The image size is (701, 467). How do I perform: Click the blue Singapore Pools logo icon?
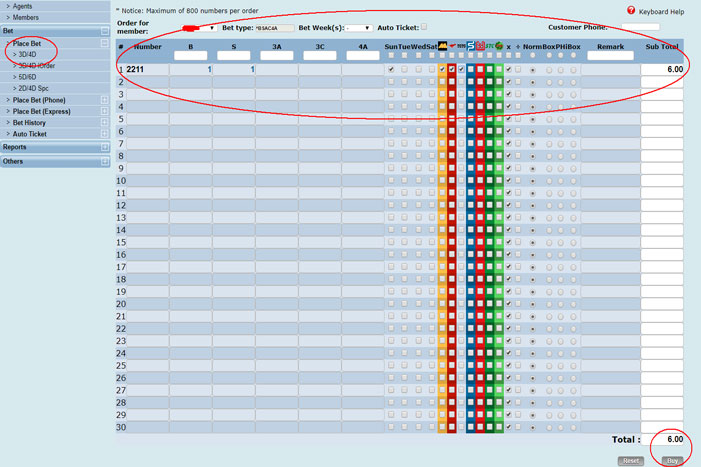pos(471,46)
